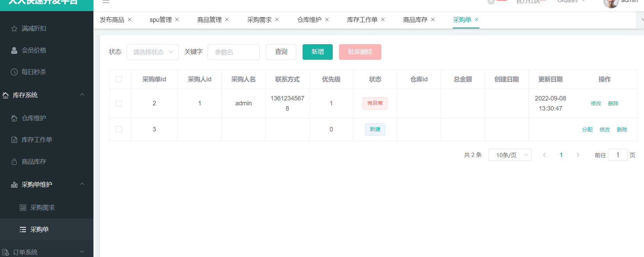Click the 查询 search button
644x257 pixels.
pos(281,52)
